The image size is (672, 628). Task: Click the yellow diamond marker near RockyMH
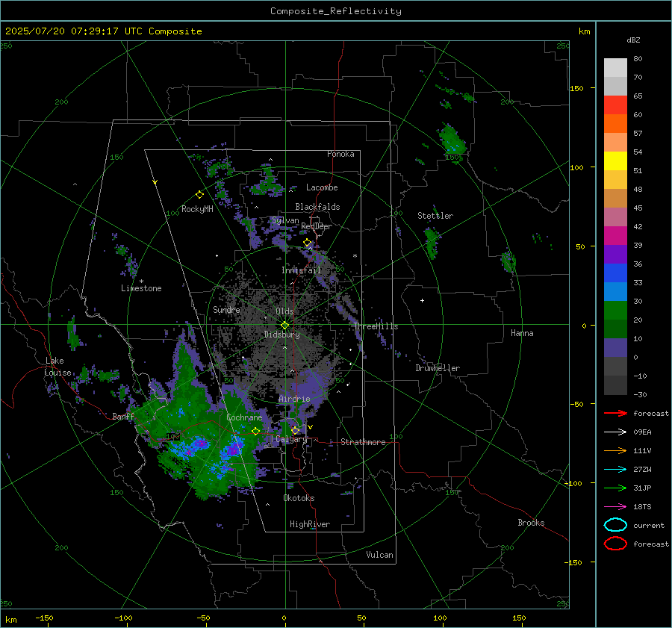[x=199, y=195]
